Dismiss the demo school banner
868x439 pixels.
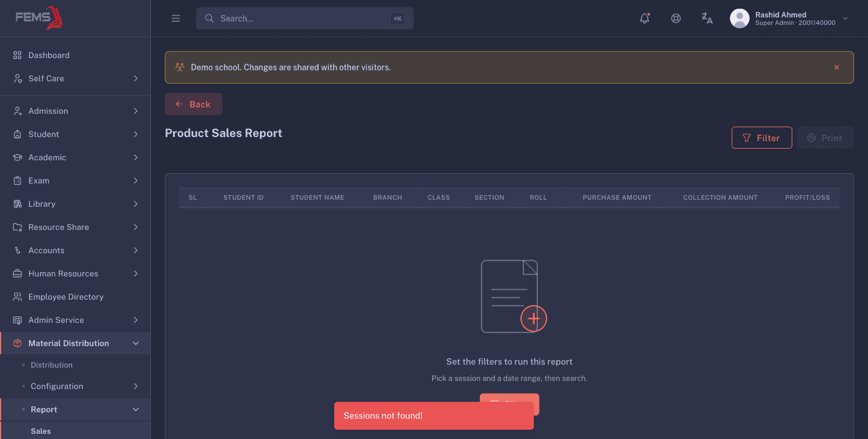(837, 67)
